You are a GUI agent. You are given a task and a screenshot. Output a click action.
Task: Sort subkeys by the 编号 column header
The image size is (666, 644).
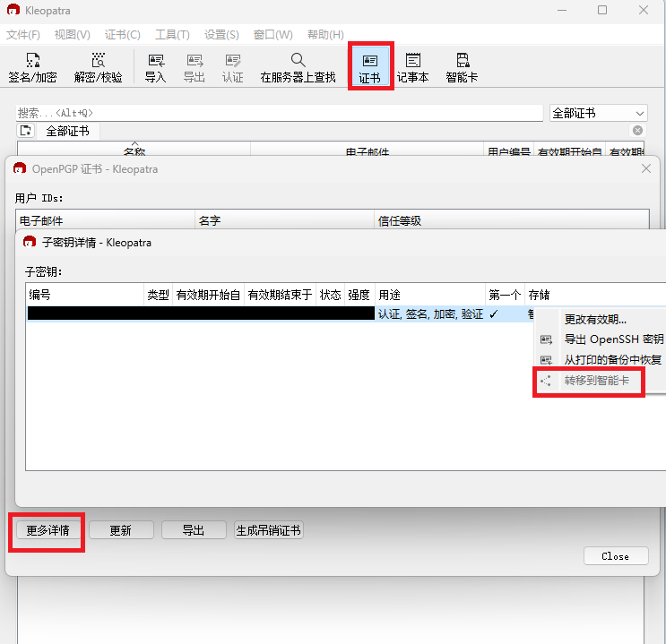point(84,295)
